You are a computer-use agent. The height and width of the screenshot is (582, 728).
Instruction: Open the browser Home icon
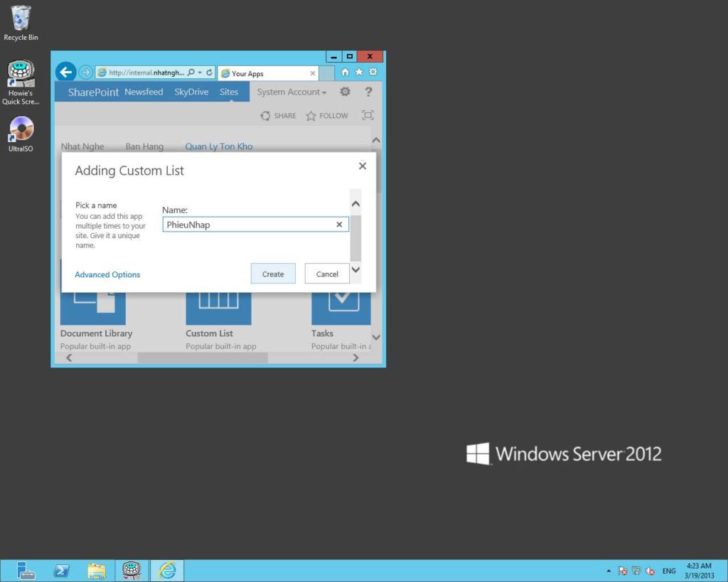coord(345,72)
